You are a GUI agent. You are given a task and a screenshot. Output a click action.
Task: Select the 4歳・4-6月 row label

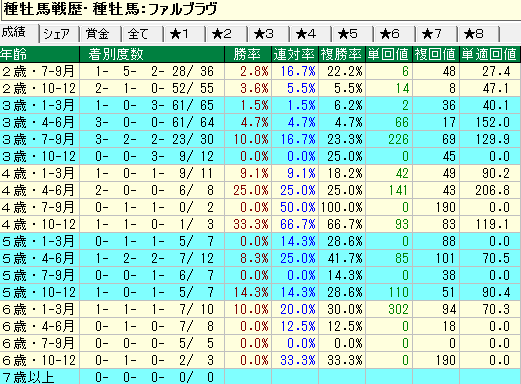pyautogui.click(x=39, y=190)
